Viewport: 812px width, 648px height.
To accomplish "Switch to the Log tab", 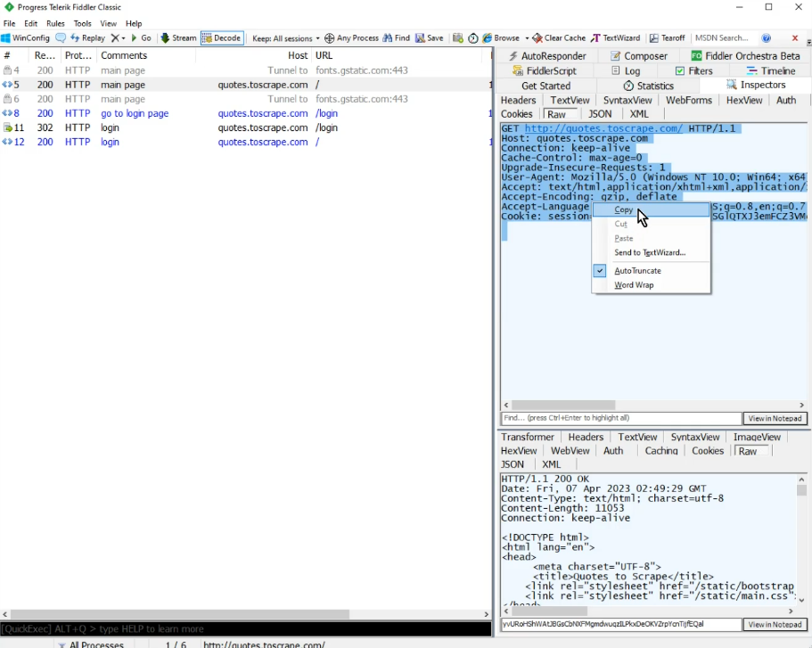I will pyautogui.click(x=625, y=71).
